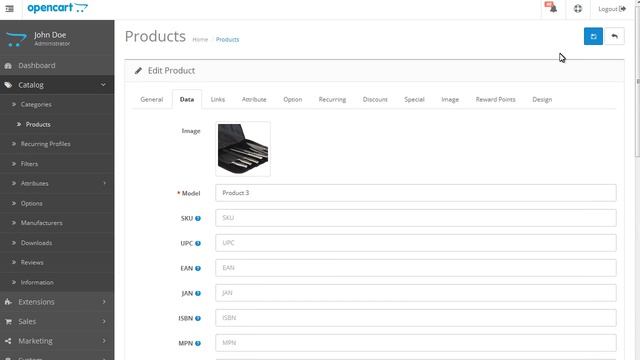Click the Sales cart icon

tap(8, 322)
